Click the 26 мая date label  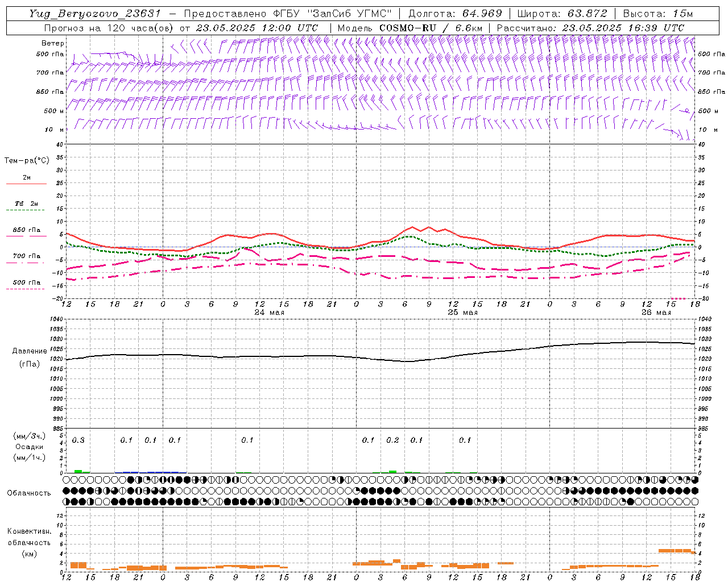(656, 313)
